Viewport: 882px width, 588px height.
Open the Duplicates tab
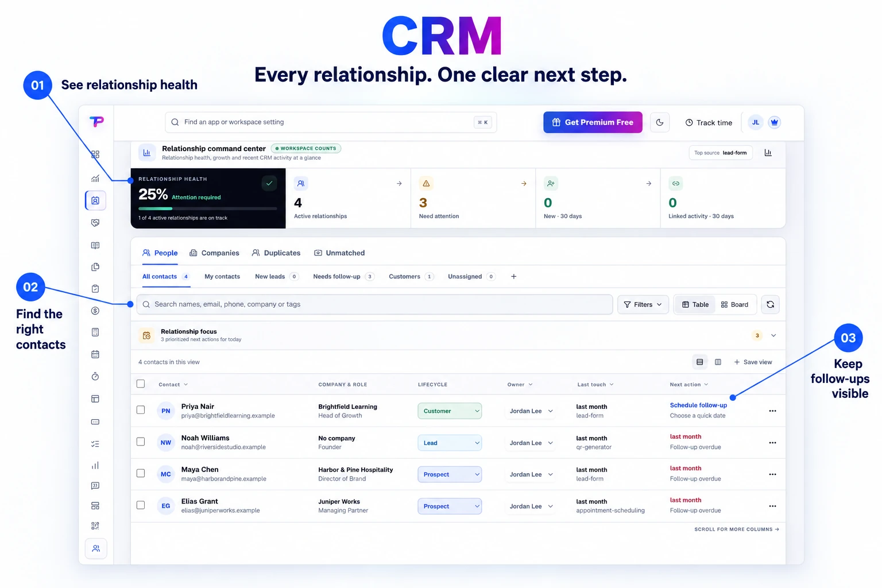276,253
